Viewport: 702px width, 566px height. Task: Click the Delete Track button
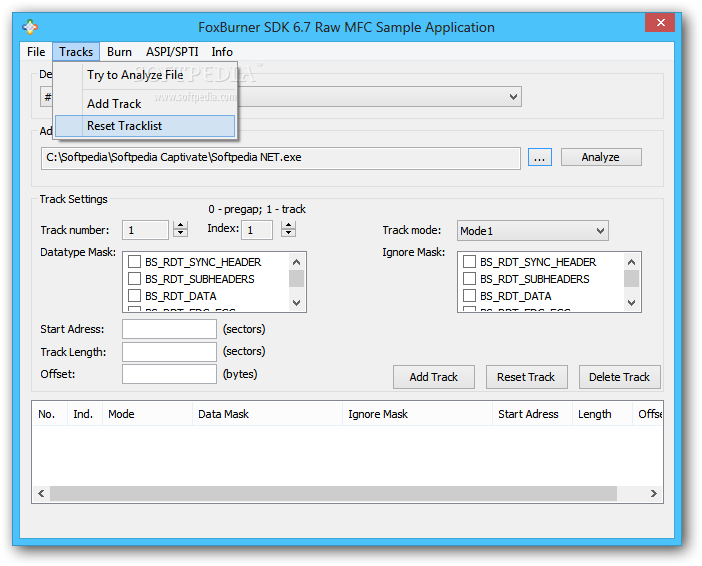[x=620, y=377]
